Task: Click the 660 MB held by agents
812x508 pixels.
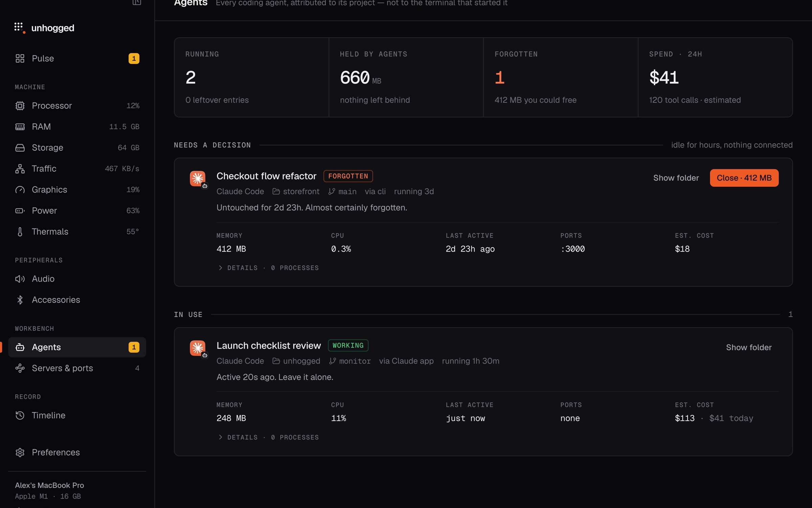Action: tap(360, 78)
